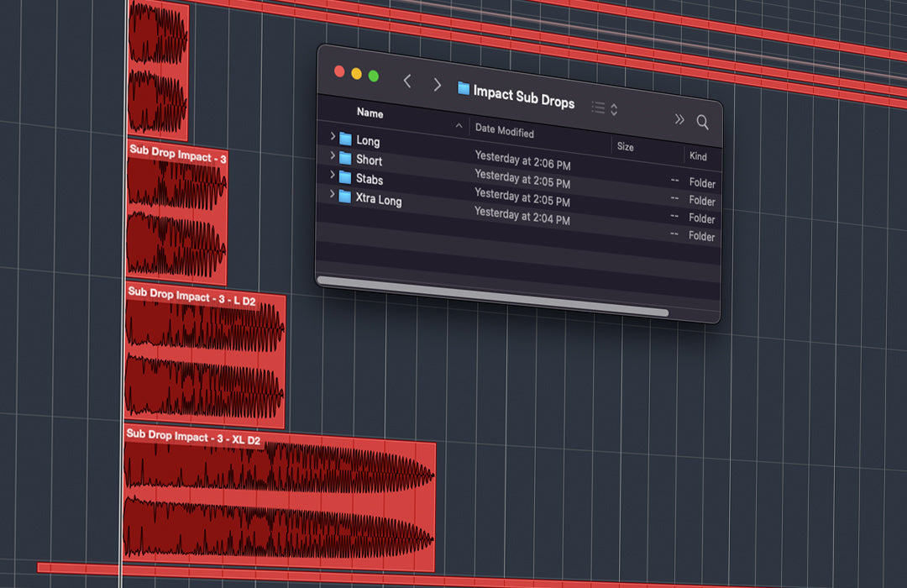Click the Impact Sub Drops title folder icon
This screenshot has width=907, height=588.
coord(464,88)
